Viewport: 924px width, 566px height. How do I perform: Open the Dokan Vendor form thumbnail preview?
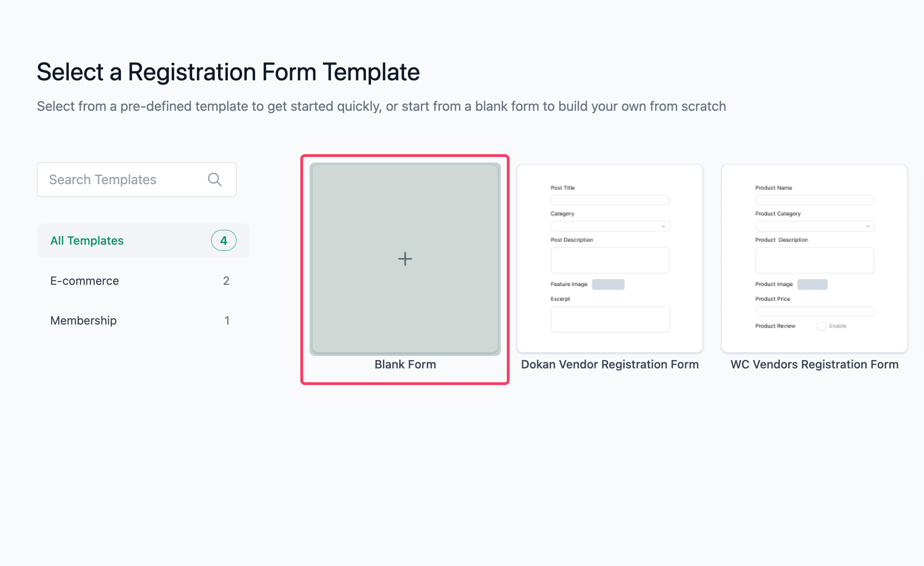[610, 259]
